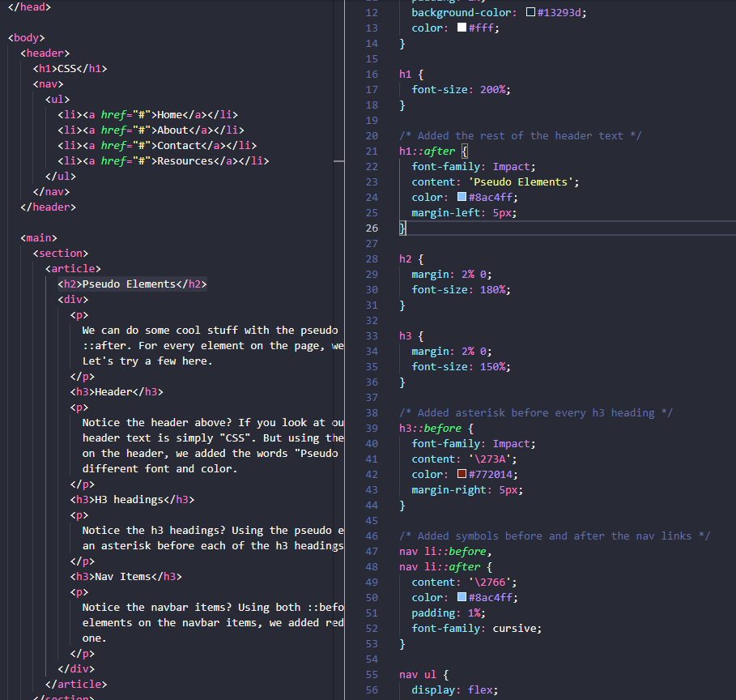Screen dimensions: 736x700
Task: Click the 'margin: 2% 0' line under h2
Action: (452, 274)
